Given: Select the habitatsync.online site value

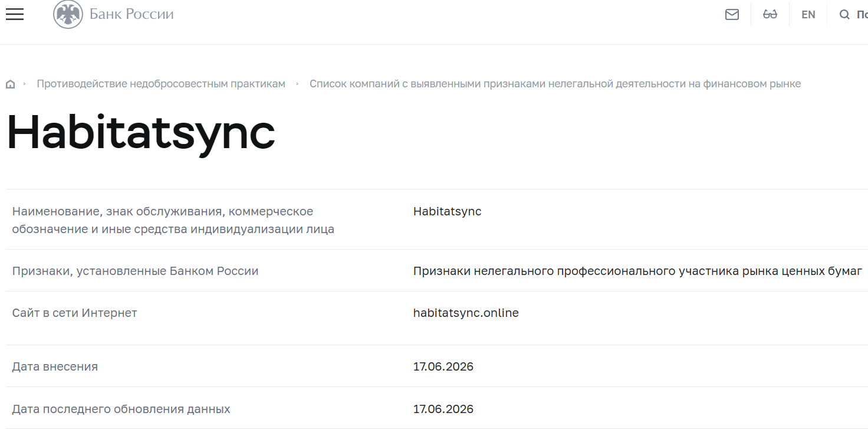Looking at the screenshot, I should pyautogui.click(x=466, y=313).
